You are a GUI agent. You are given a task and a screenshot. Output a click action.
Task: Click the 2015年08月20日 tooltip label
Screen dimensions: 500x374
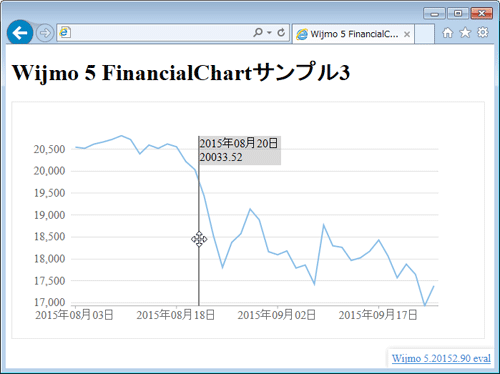(238, 143)
